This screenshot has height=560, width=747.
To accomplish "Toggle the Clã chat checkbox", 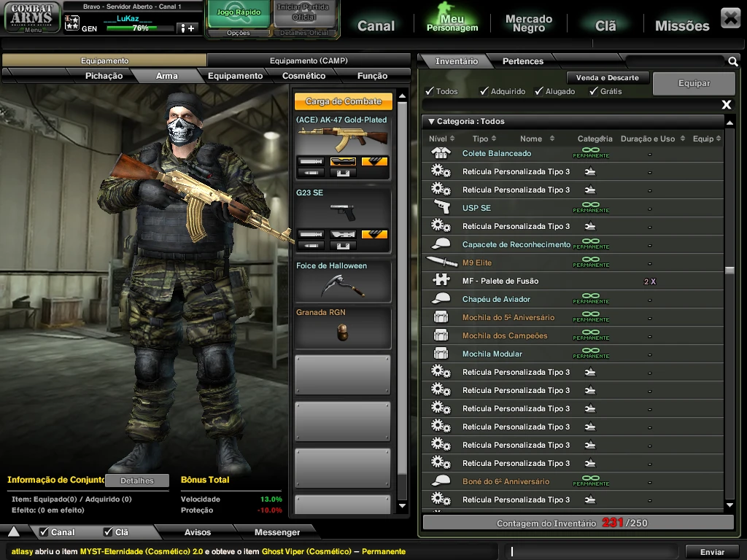I will click(108, 532).
